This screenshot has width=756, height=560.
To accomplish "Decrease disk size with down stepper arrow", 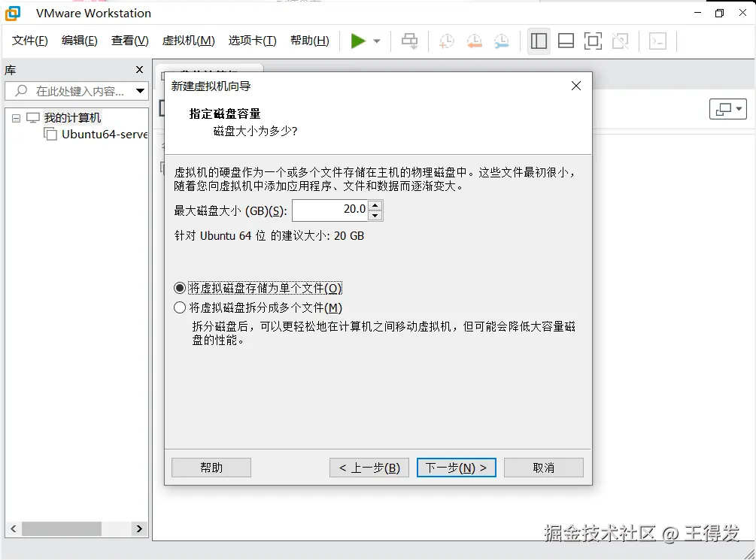I will point(375,216).
